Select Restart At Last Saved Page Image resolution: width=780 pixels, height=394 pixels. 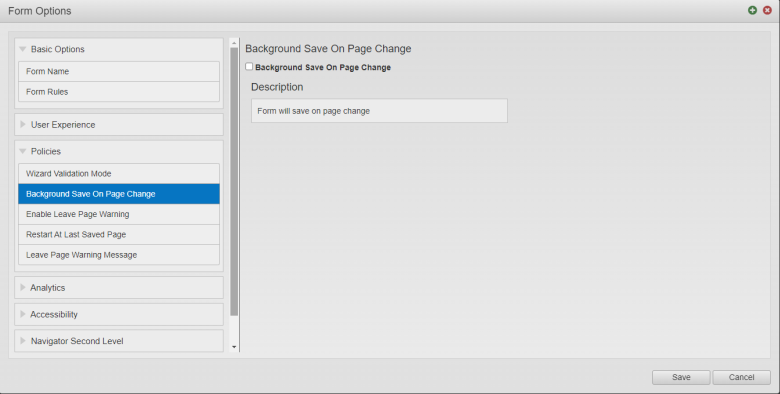click(119, 234)
